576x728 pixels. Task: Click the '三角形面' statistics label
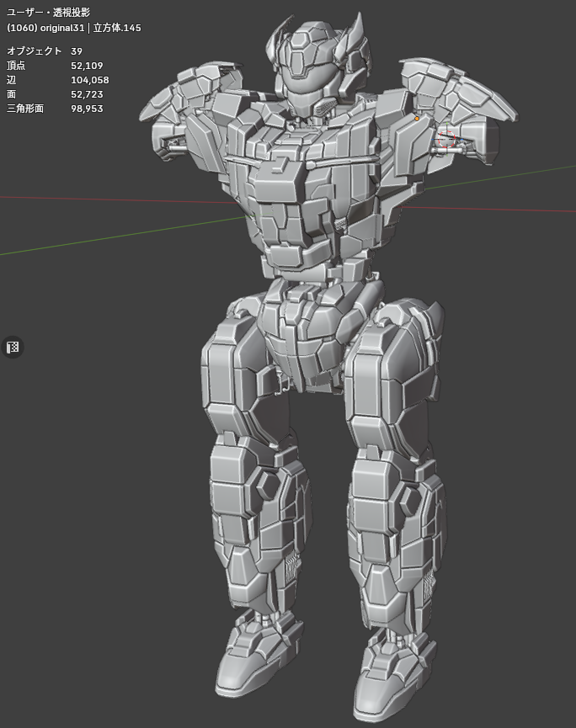pyautogui.click(x=25, y=109)
